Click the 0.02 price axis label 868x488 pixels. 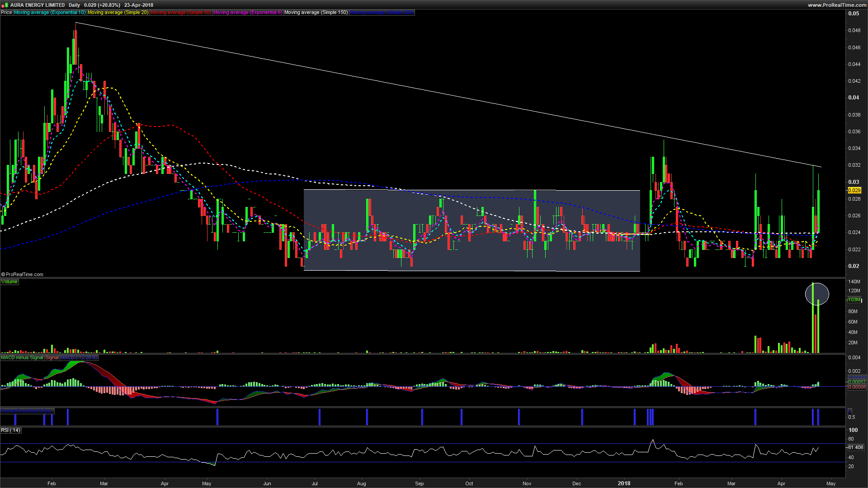tap(854, 266)
